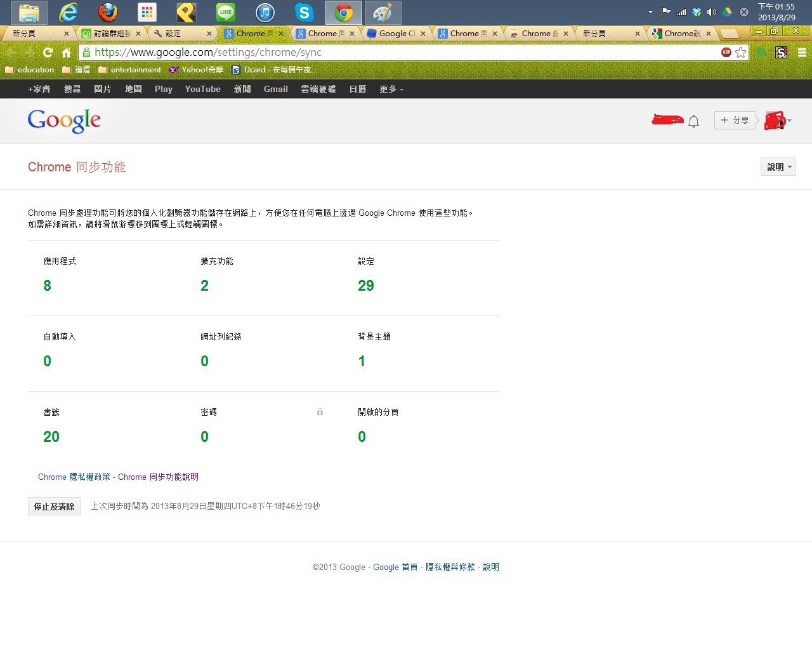
Task: Open iTunes from the taskbar
Action: [x=265, y=12]
